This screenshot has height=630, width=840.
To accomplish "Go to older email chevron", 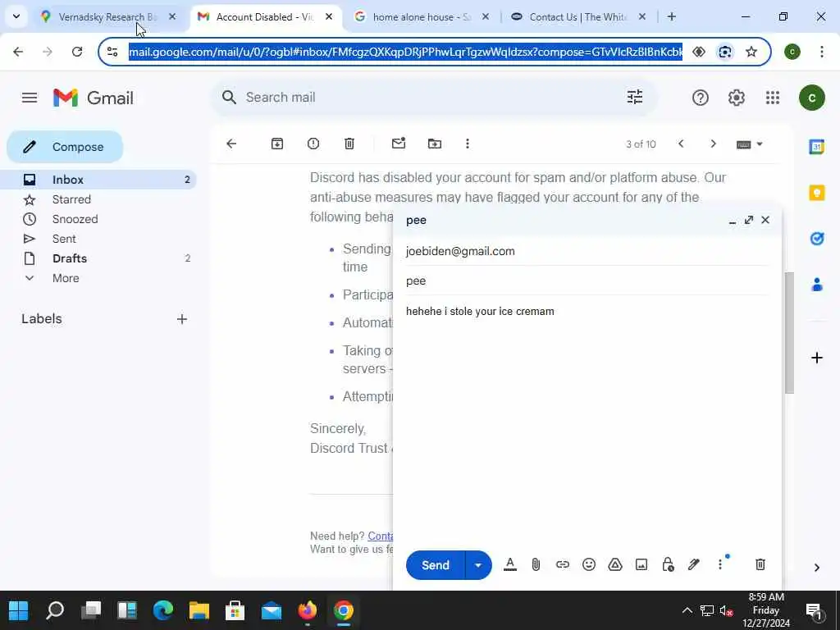I will (713, 144).
